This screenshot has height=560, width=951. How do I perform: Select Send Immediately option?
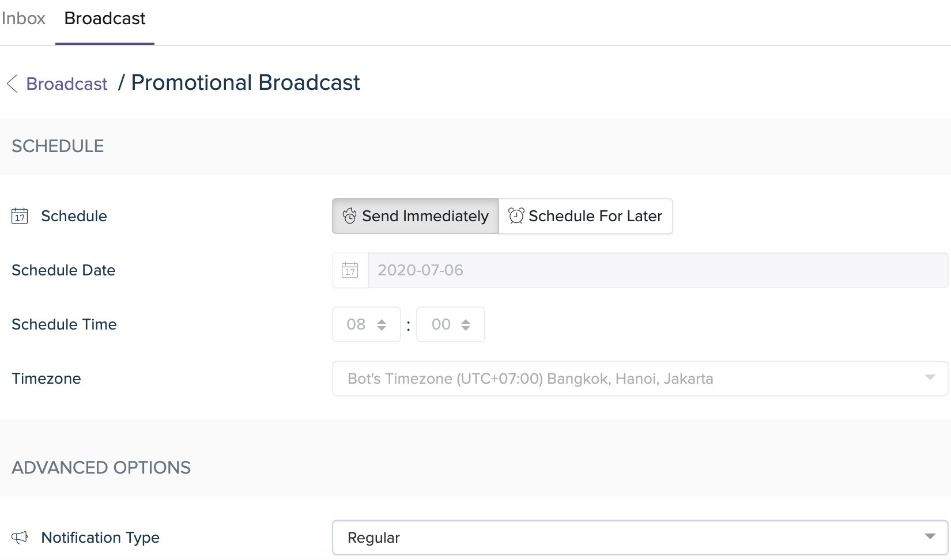click(x=416, y=216)
